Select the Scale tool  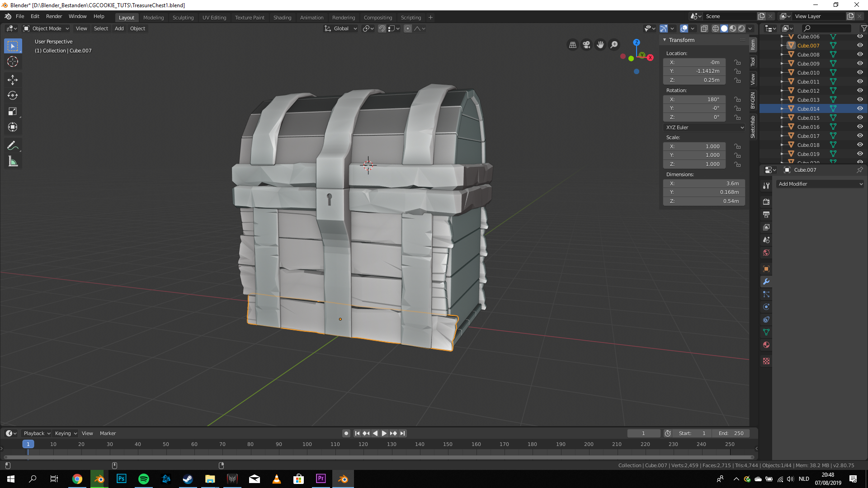click(13, 111)
